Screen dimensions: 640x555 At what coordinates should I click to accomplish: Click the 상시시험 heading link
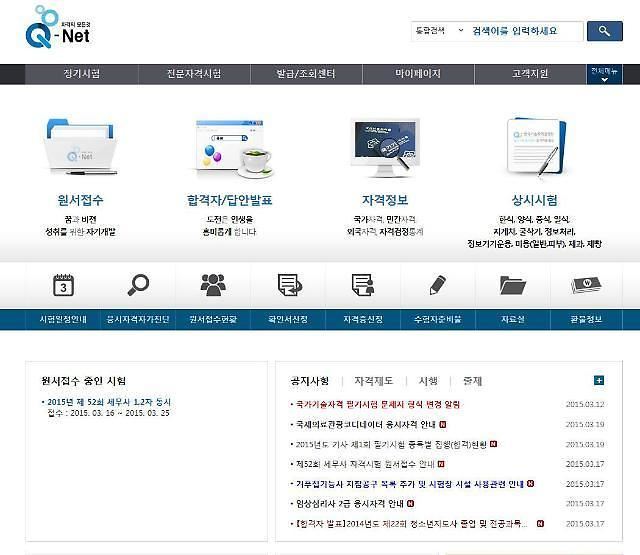pyautogui.click(x=535, y=200)
